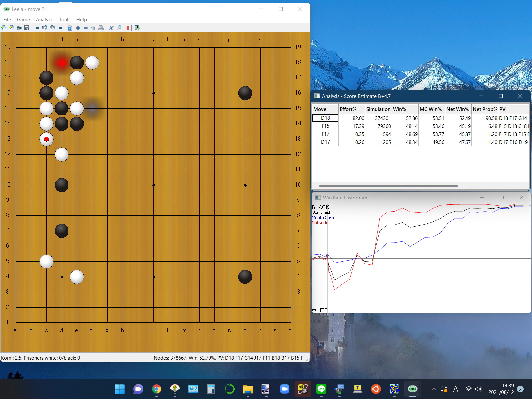Image resolution: width=532 pixels, height=399 pixels.
Task: Open the Tools menu
Action: (x=65, y=20)
